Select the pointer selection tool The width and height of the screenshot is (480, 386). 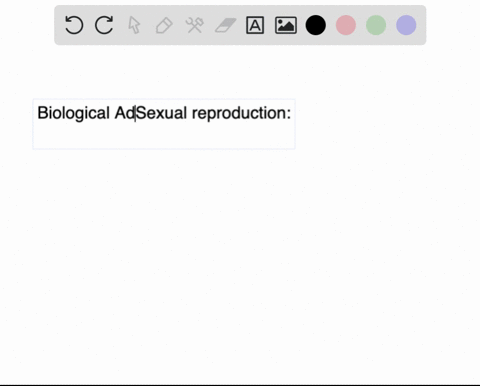click(x=134, y=25)
